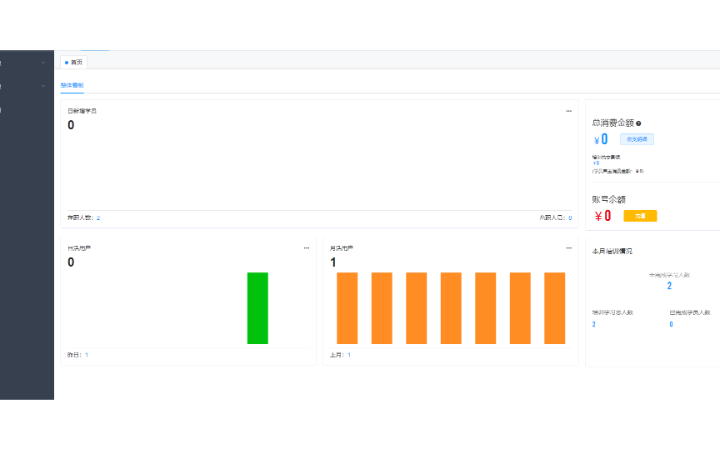
Task: Open more options on 月活用户 card
Action: click(569, 248)
